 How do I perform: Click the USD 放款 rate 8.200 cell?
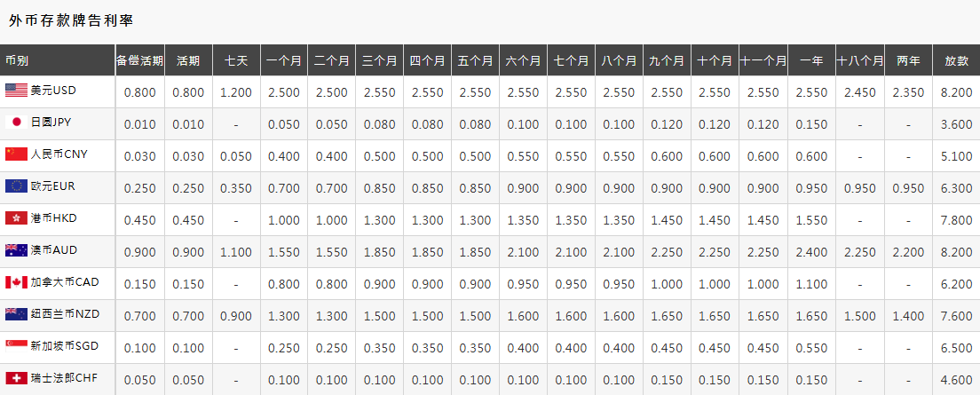(x=956, y=92)
